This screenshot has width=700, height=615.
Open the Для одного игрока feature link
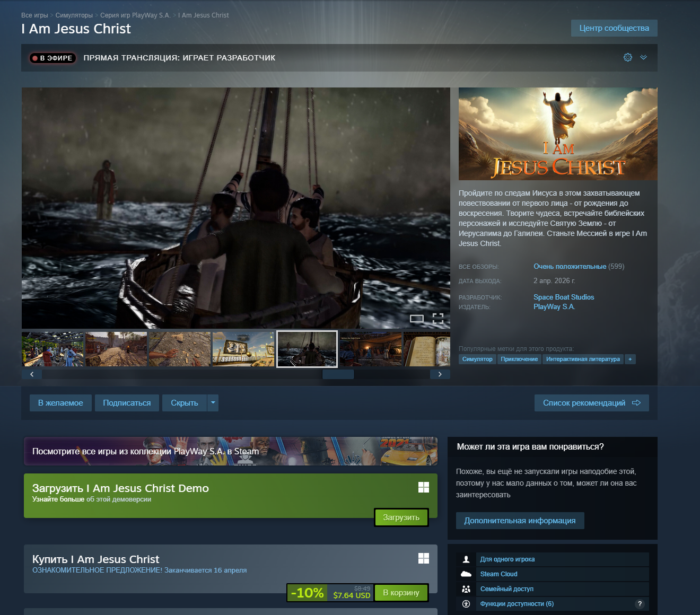507,559
